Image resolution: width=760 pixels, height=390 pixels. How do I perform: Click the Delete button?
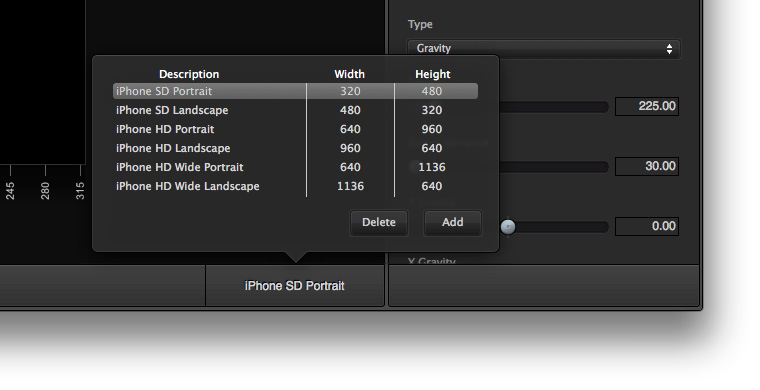[379, 222]
